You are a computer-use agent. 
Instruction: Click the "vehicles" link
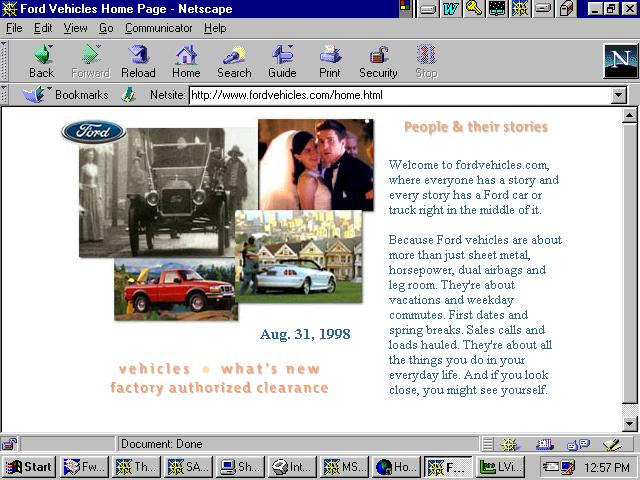pos(154,369)
